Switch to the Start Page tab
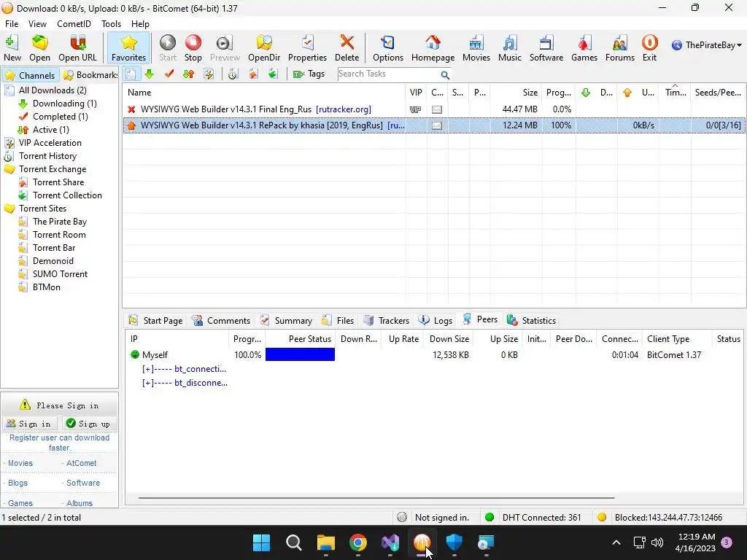Screen dimensions: 747x560 [x=156, y=321]
